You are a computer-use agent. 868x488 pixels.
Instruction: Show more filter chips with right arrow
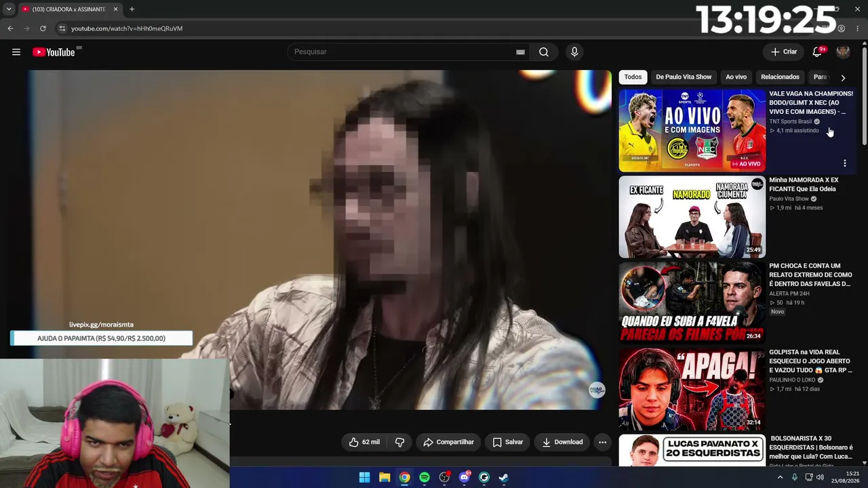tap(843, 77)
